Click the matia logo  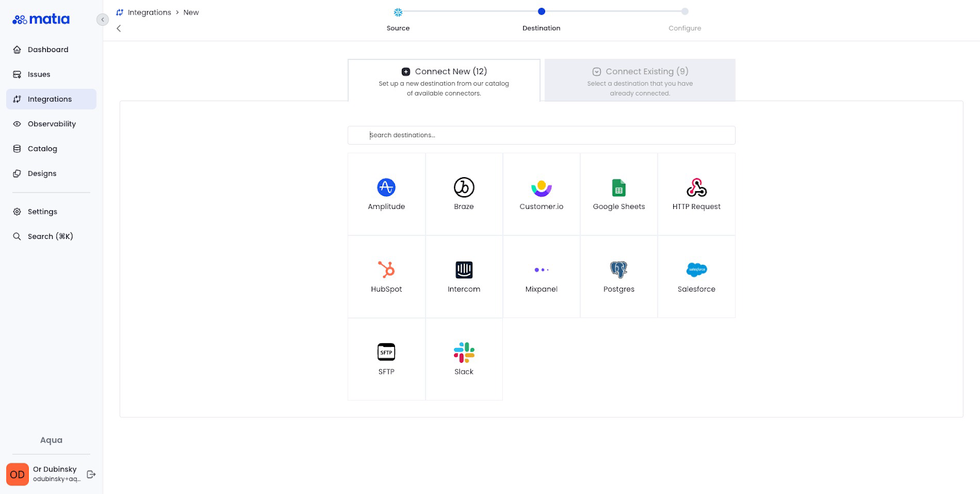pos(41,19)
